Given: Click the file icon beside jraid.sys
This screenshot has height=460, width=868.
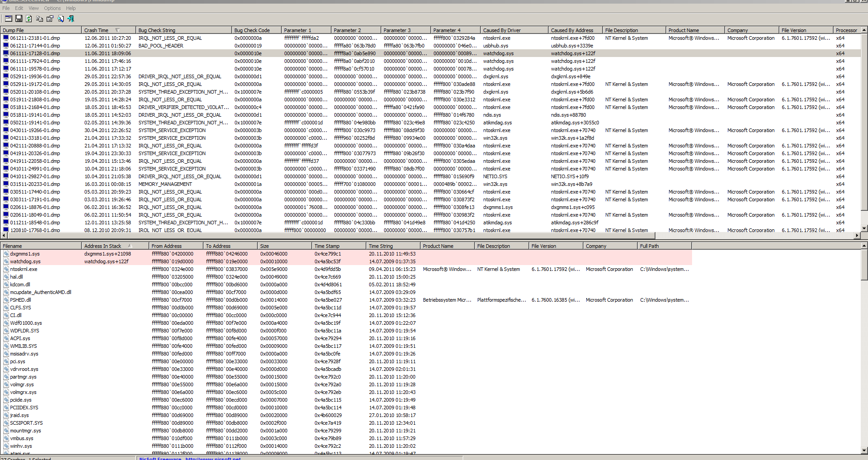Looking at the screenshot, I should pyautogui.click(x=6, y=415).
